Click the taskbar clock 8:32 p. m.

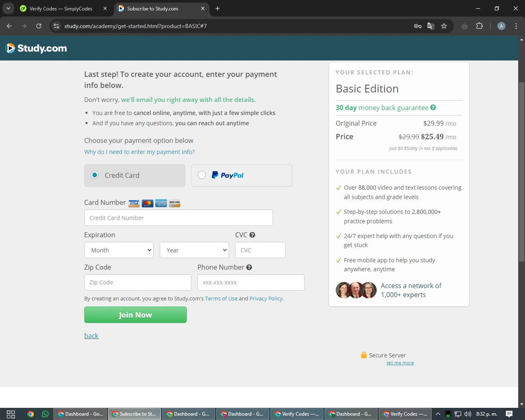(x=487, y=414)
